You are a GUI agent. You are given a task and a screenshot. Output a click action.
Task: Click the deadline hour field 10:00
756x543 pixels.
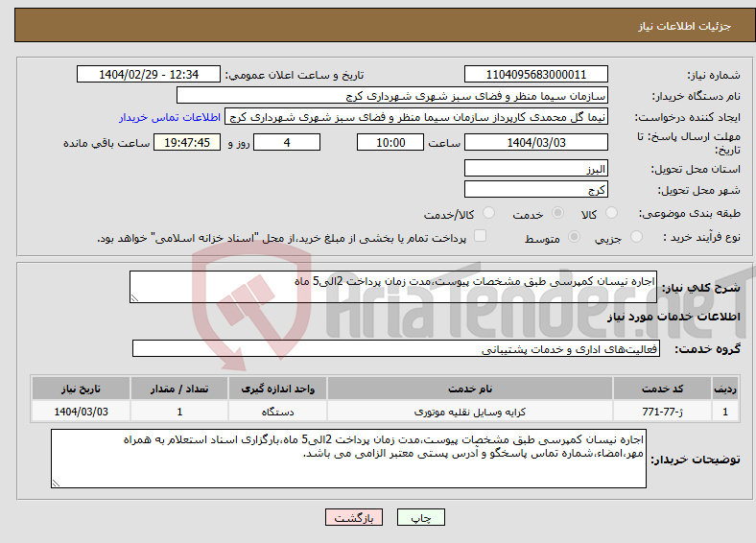[390, 142]
